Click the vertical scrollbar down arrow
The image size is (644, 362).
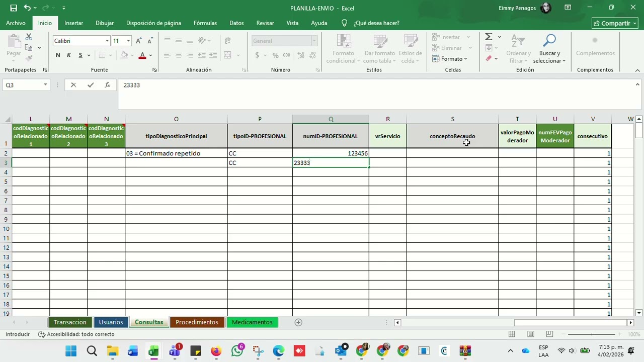pyautogui.click(x=639, y=313)
